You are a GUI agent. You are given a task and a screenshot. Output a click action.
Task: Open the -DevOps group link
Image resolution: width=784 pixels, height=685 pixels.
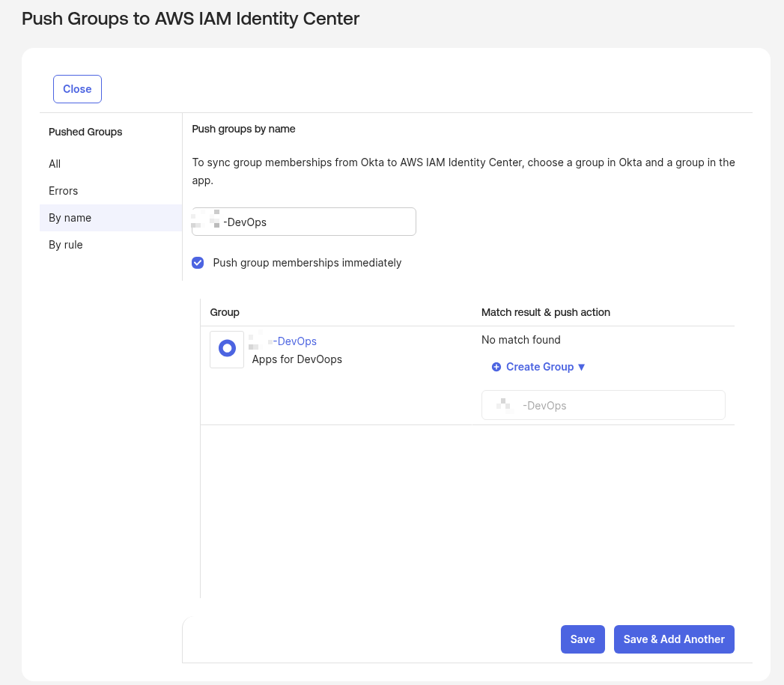295,341
